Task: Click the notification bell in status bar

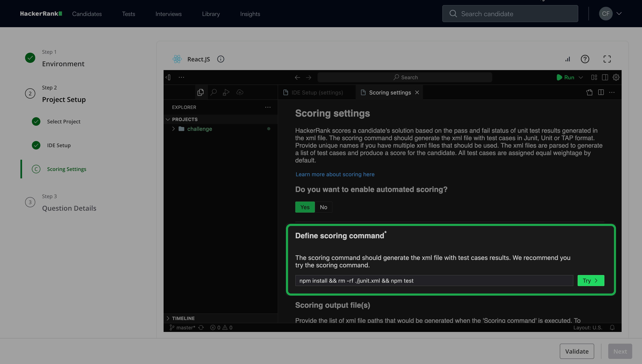Action: 612,327
